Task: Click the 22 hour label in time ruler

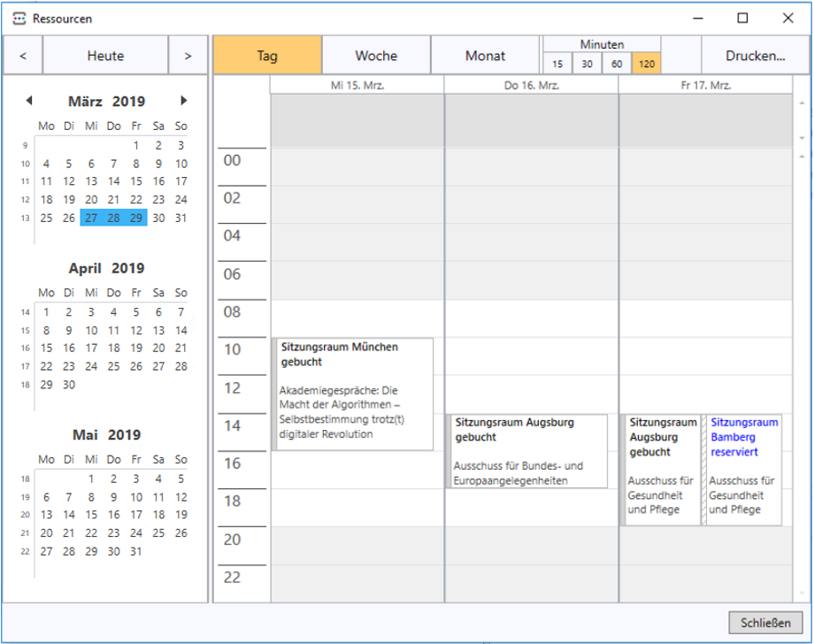Action: tap(232, 577)
